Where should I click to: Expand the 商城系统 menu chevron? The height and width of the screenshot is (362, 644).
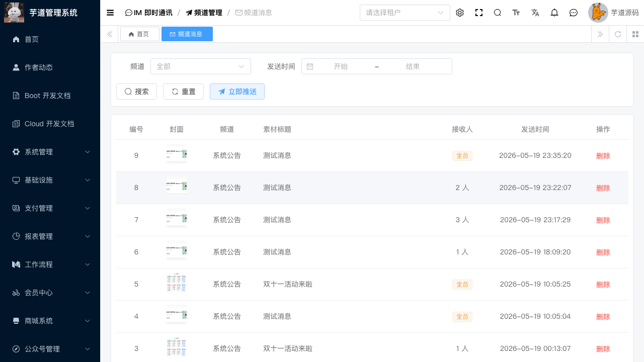point(88,321)
